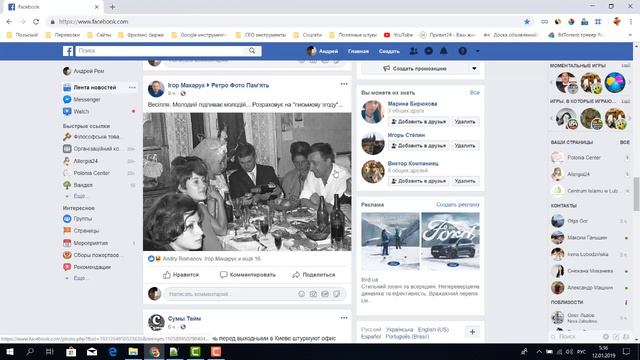Click plus to add another language
Image resolution: width=640 pixels, height=360 pixels.
(x=472, y=332)
